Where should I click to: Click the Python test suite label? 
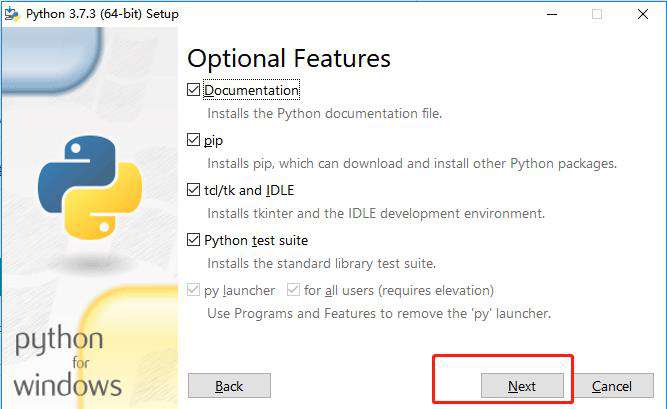[256, 240]
